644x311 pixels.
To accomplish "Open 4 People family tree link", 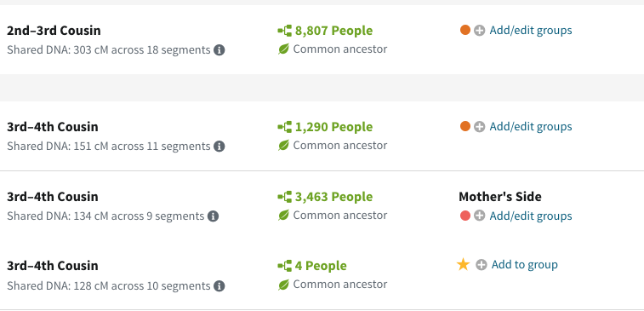I will click(x=321, y=266).
